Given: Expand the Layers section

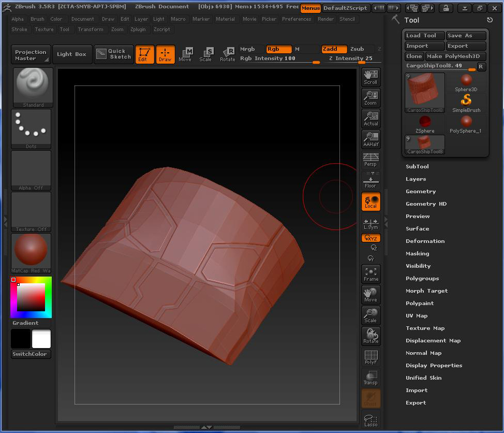Looking at the screenshot, I should 416,179.
